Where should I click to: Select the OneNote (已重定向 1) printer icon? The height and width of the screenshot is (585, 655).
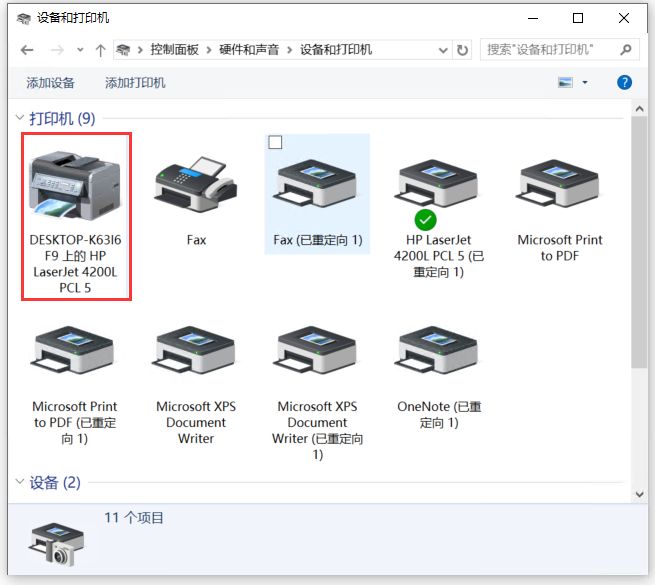[438, 350]
